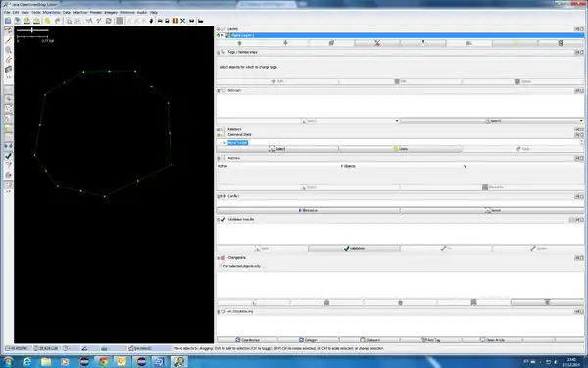Collapse the Validation Results panel

click(219, 219)
